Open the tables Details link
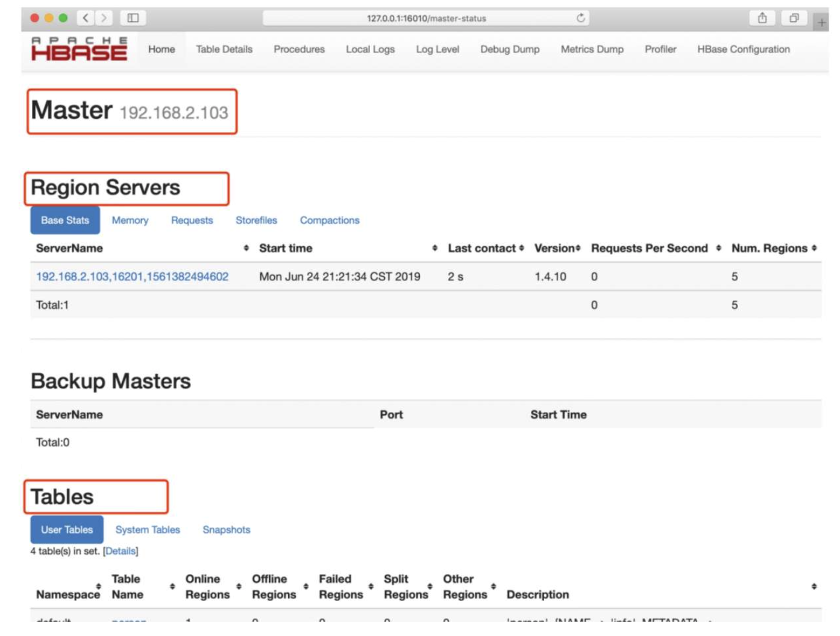Screen dimensions: 840x636 (121, 551)
